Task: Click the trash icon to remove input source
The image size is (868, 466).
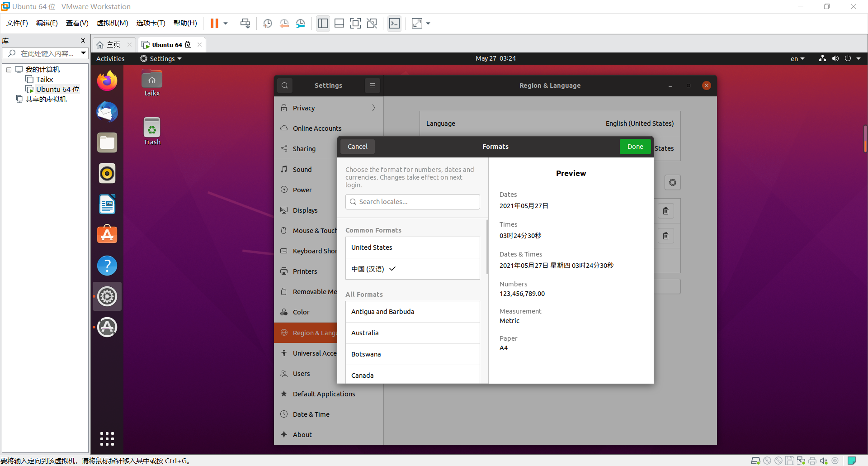Action: pyautogui.click(x=666, y=211)
